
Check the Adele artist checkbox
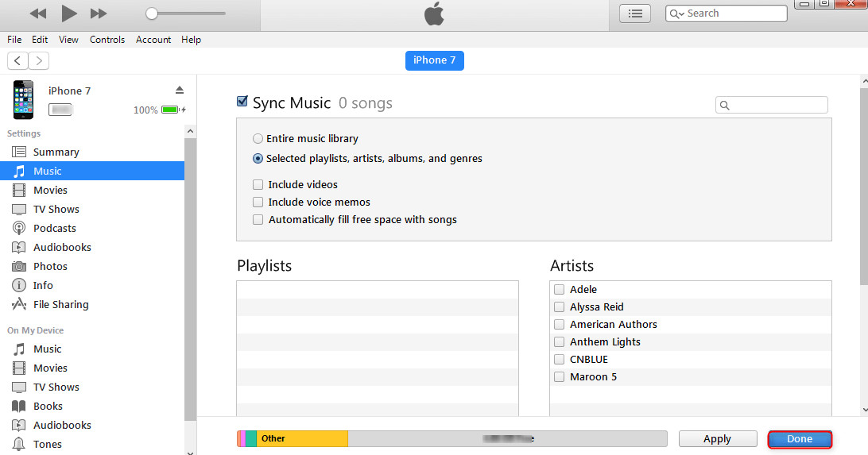coord(560,289)
